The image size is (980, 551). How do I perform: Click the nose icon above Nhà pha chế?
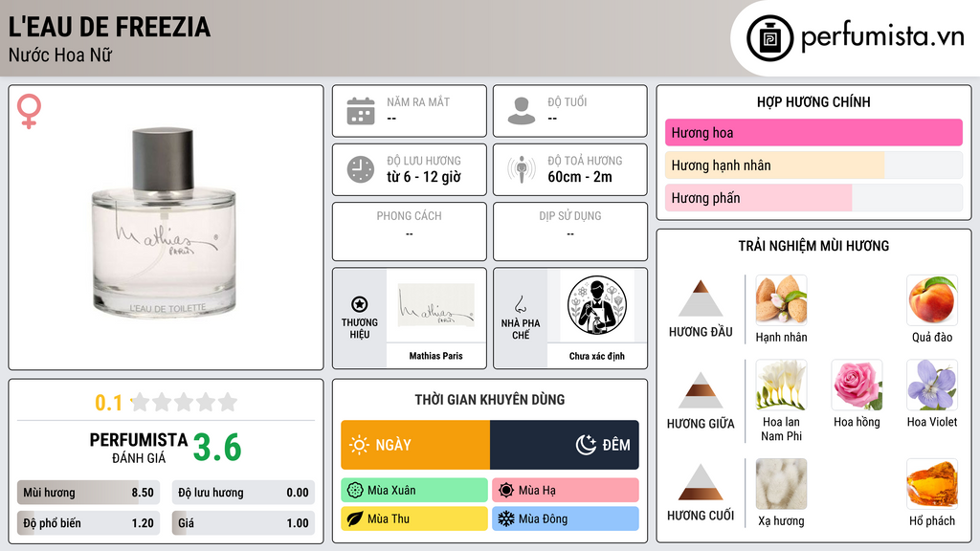(520, 304)
